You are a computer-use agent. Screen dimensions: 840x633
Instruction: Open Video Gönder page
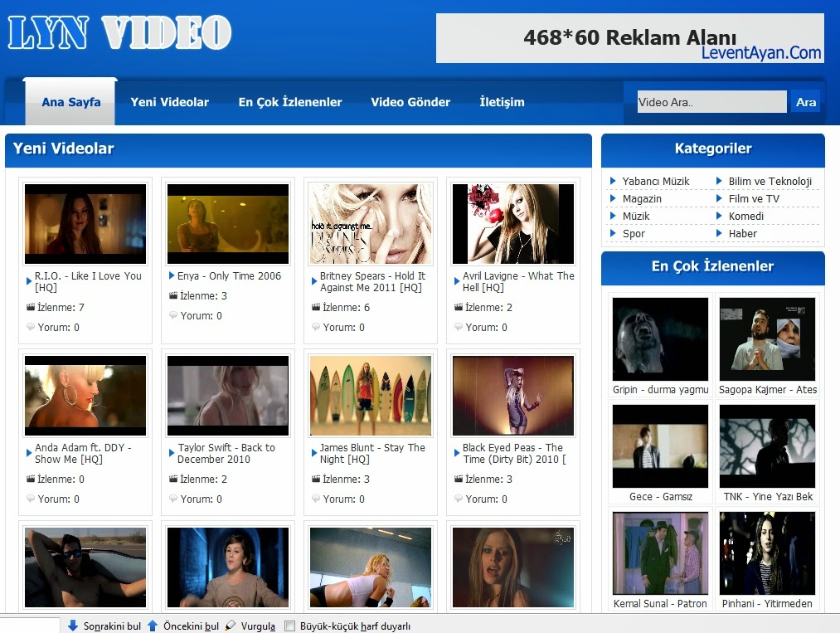(410, 102)
